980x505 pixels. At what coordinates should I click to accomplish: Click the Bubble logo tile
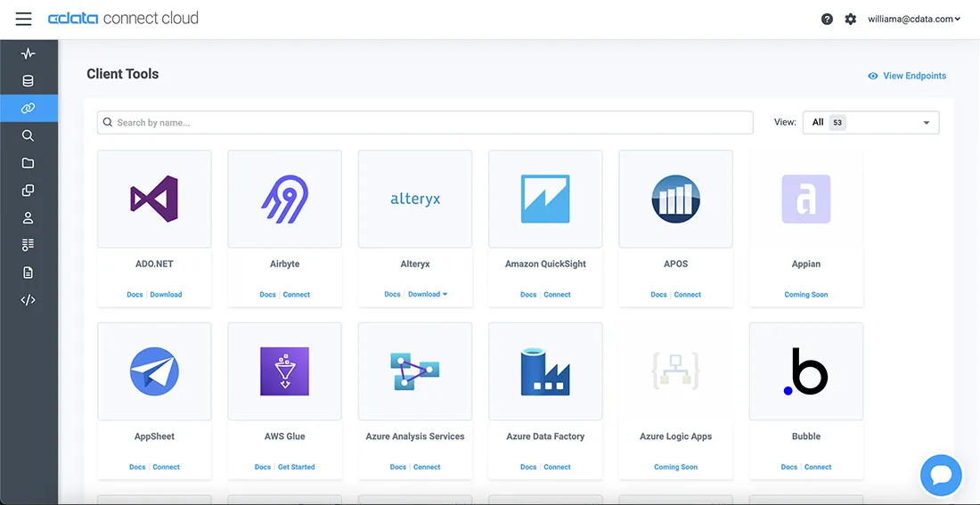click(806, 371)
